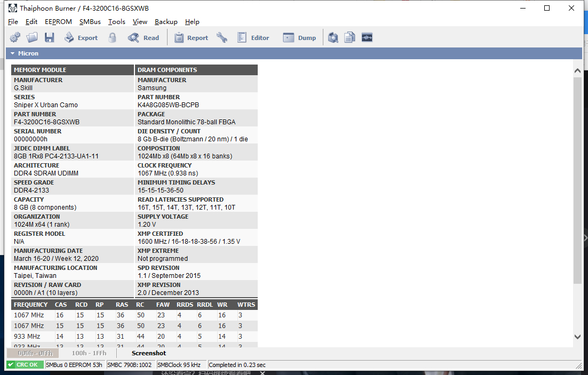Viewport: 588px width, 375px height.
Task: Click the FREQUENCY column header in timing table
Action: coord(31,305)
